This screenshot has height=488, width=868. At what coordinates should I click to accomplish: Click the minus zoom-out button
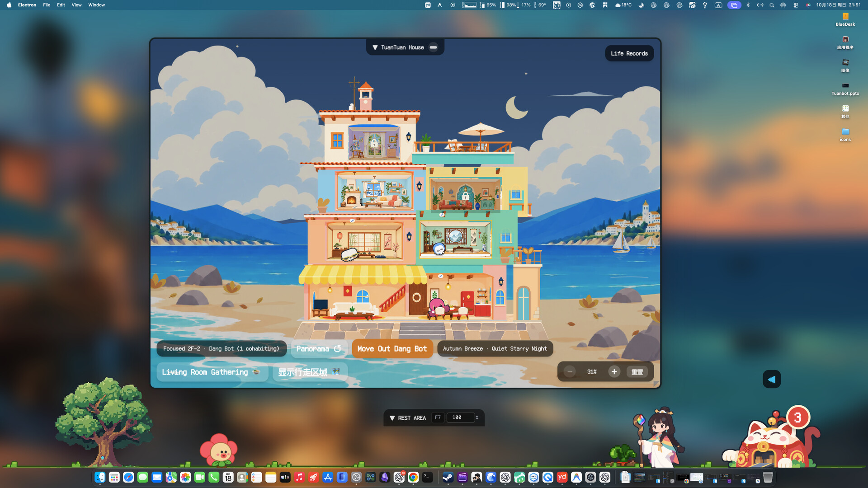point(570,371)
